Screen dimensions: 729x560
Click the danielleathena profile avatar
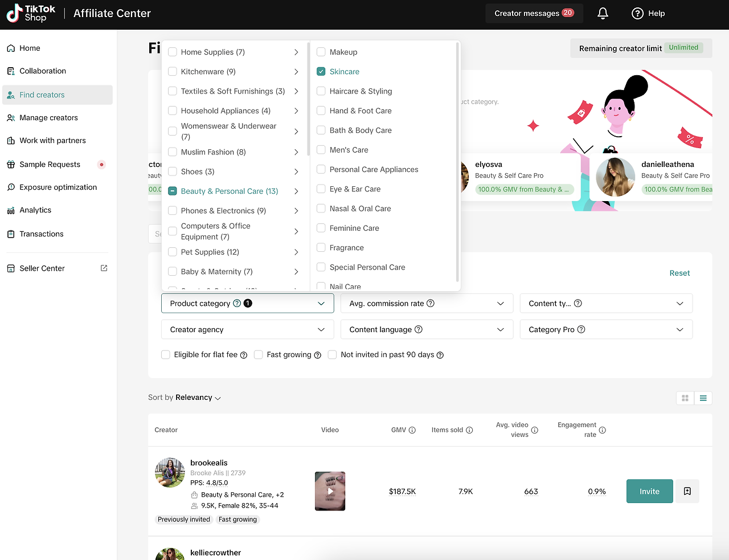(x=616, y=177)
